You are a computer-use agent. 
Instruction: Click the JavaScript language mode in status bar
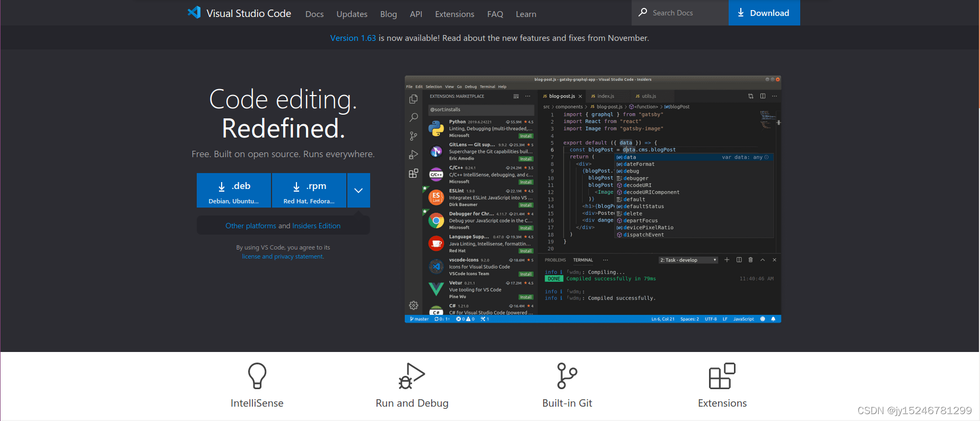pos(743,319)
